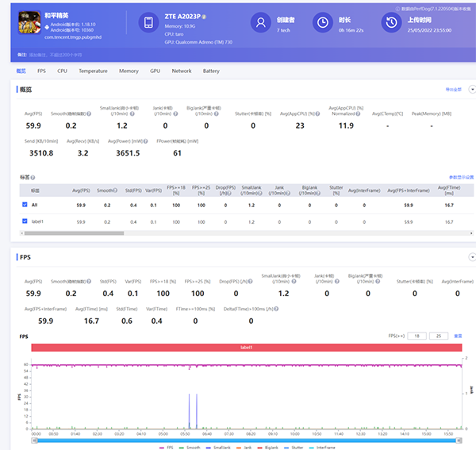Image resolution: width=476 pixels, height=450 pixels.
Task: Collapse the FPS section panel
Action: [x=472, y=257]
